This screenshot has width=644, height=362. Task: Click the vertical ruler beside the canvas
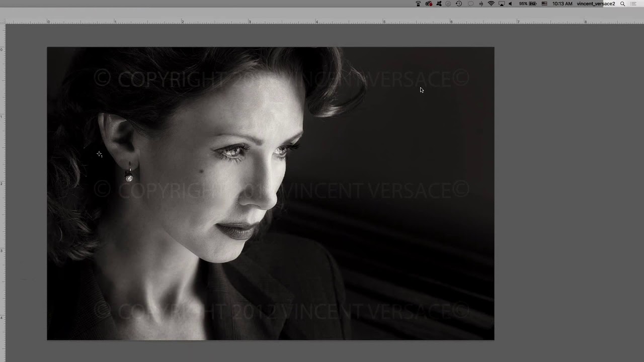coord(3,194)
